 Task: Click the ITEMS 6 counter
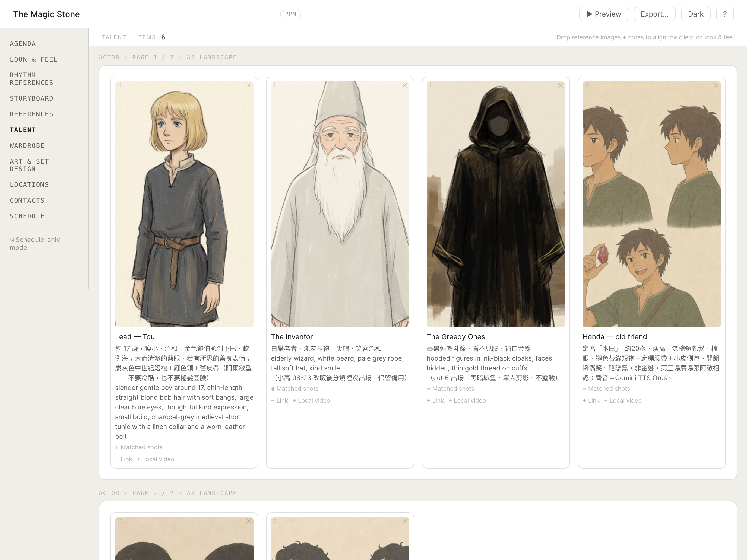[x=151, y=37]
